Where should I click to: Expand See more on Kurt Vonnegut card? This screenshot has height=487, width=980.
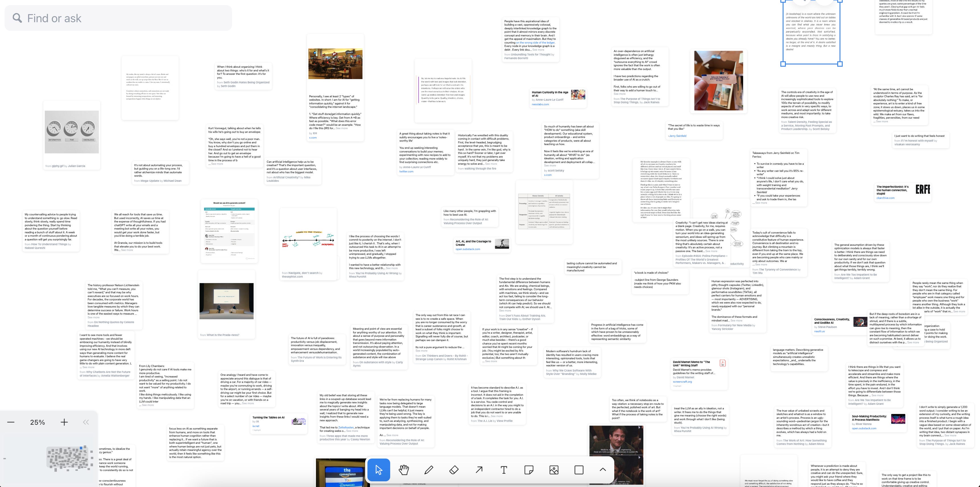tap(217, 164)
